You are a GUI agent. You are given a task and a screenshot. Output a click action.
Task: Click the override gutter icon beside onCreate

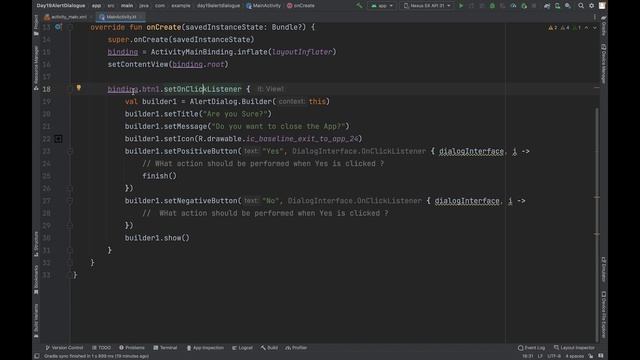click(x=58, y=27)
